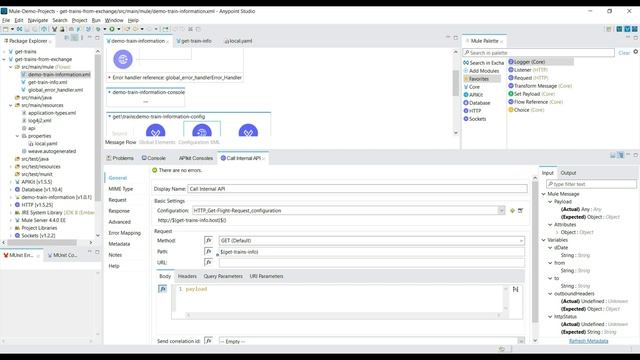Screen dimensions: 640x360
Task: Switch to the Output metadata tab
Action: pyautogui.click(x=568, y=173)
